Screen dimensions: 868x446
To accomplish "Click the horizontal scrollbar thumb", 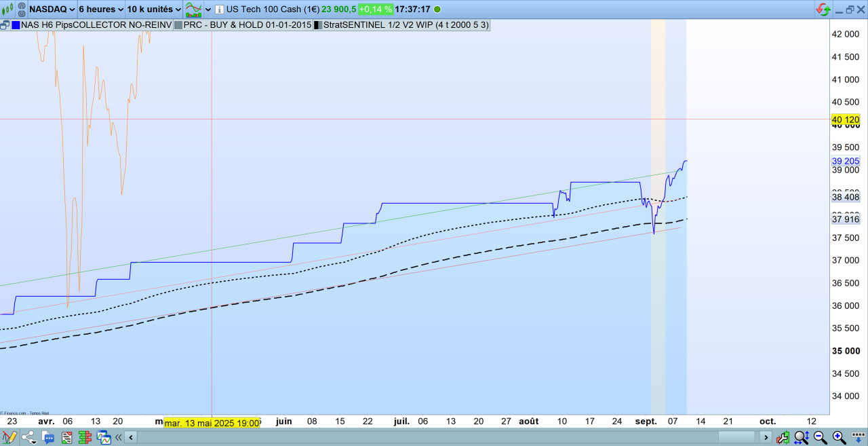I will 736,437.
